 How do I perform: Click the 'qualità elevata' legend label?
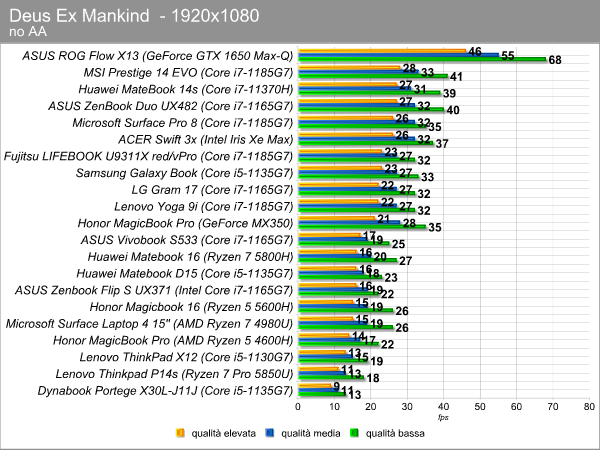[x=223, y=433]
